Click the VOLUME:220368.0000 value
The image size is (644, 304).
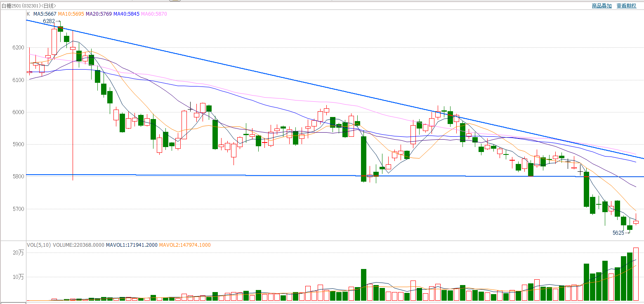click(x=78, y=245)
